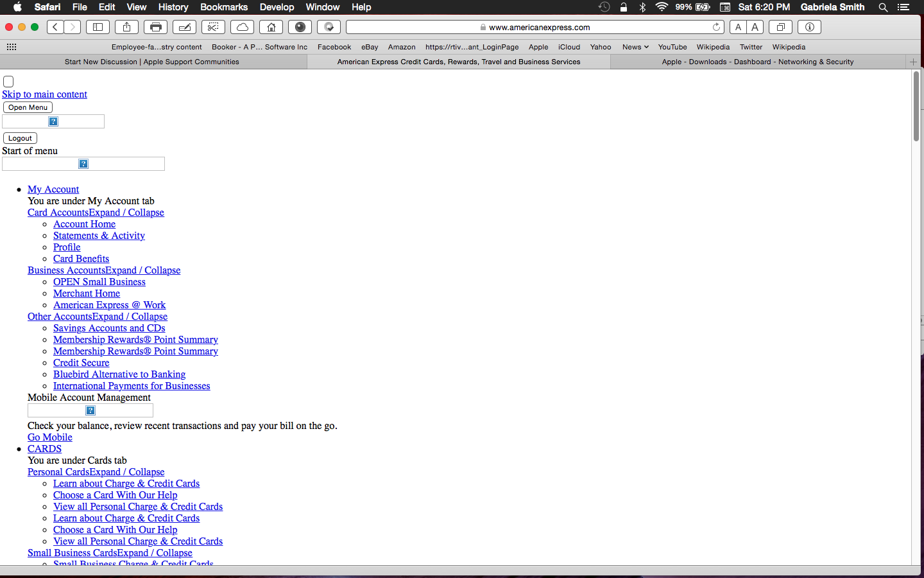
Task: Click the info circle toolbar button
Action: point(810,27)
